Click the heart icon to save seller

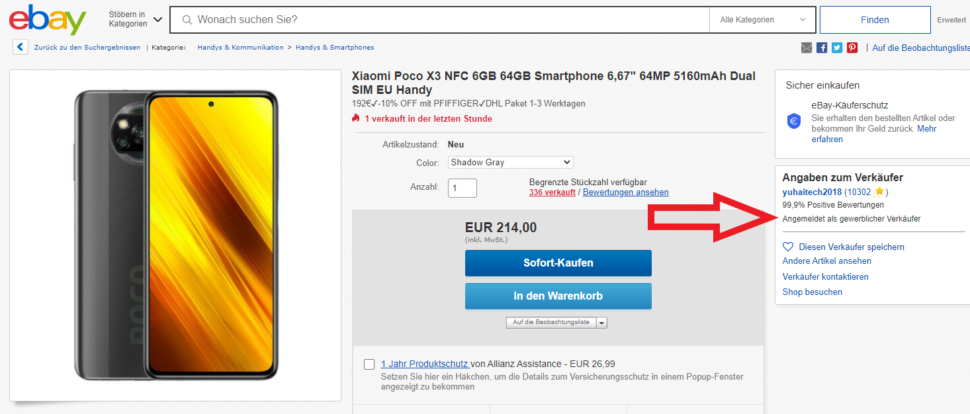click(788, 246)
